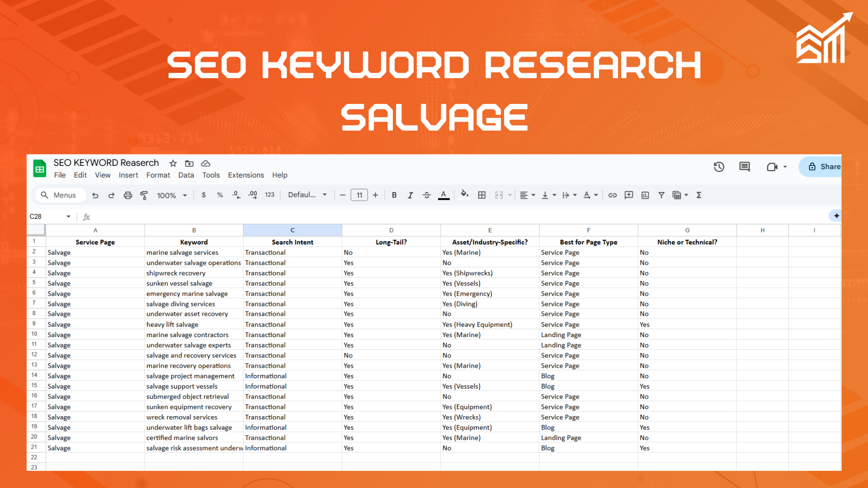The image size is (868, 488).
Task: Open the Gemini sparkle side button
Action: 836,216
